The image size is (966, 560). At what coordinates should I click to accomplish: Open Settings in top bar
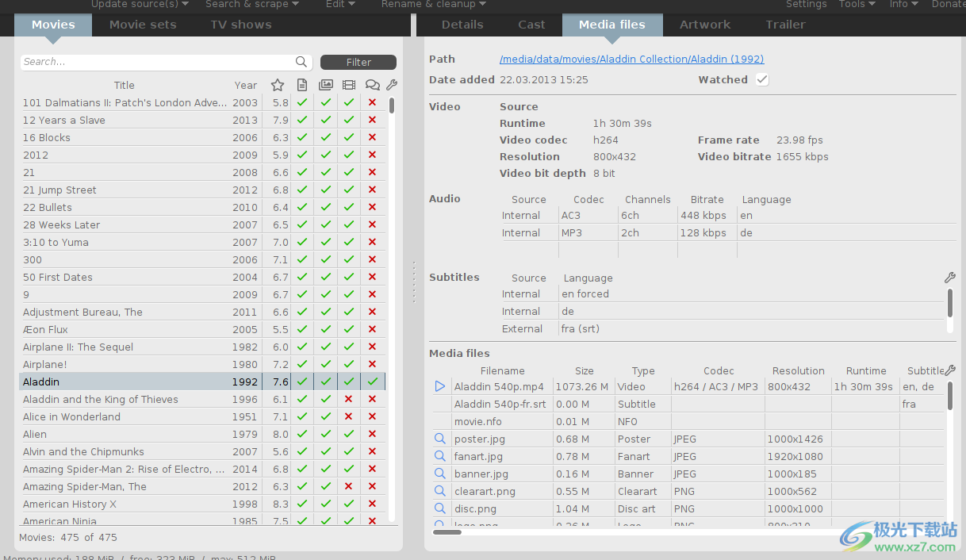coord(807,4)
